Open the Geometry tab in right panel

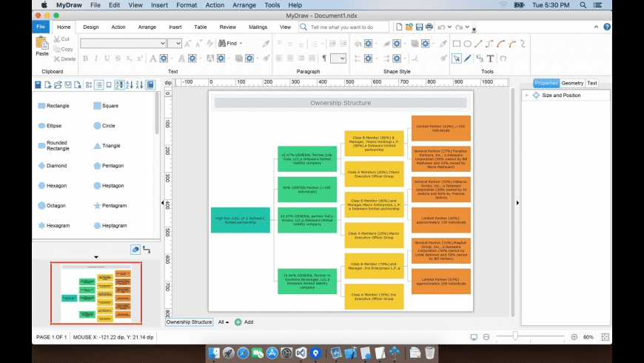coord(571,84)
